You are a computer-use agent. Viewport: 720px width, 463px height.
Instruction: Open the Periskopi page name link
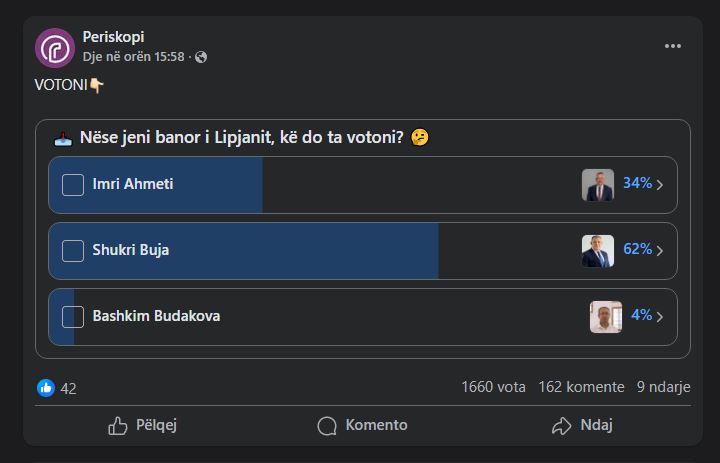coord(113,37)
